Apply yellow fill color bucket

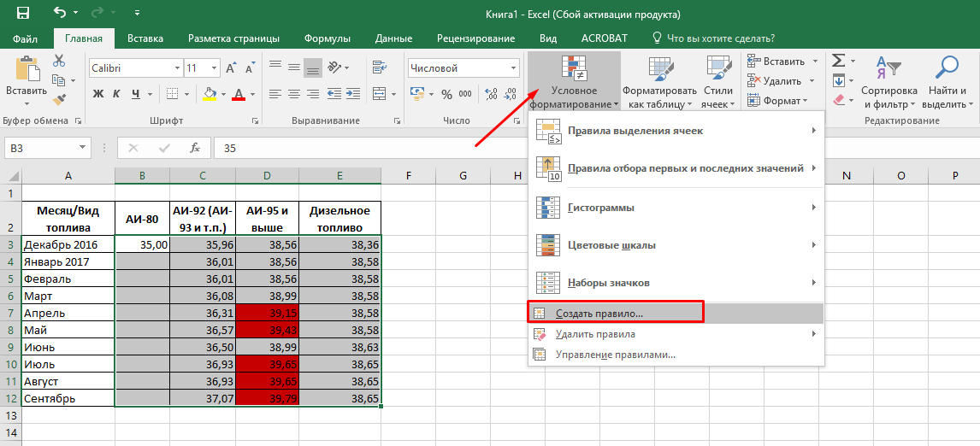210,94
